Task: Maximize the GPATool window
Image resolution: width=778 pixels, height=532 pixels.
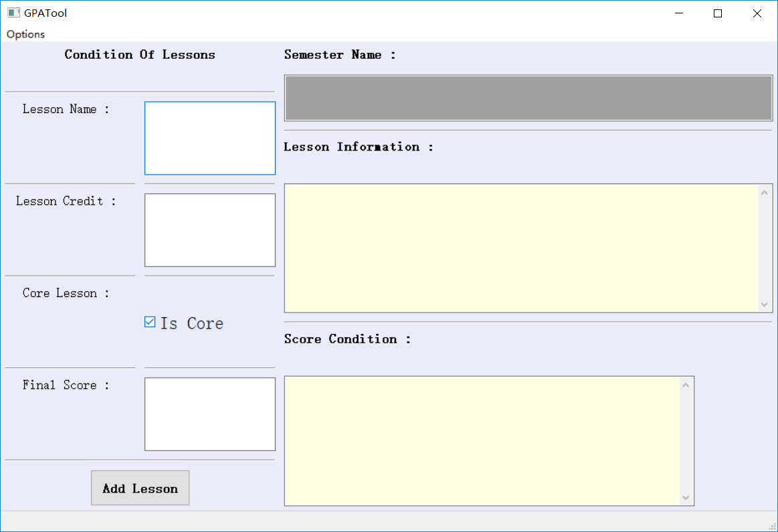Action: pos(718,13)
